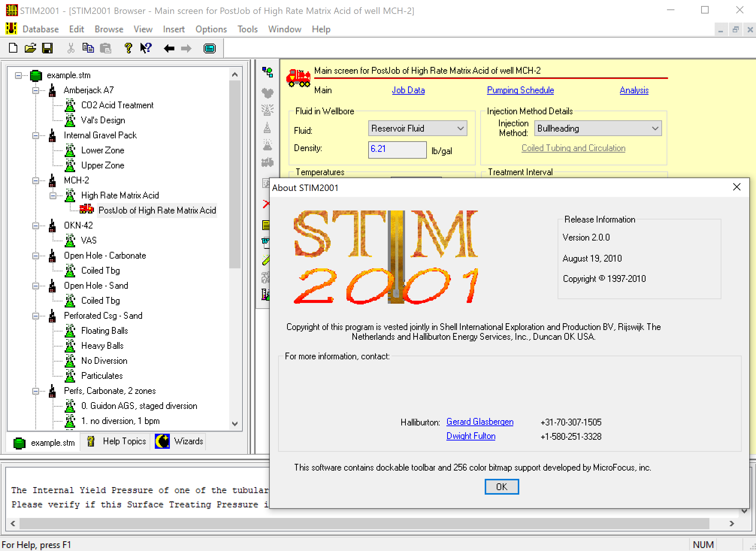This screenshot has width=756, height=551.
Task: Click OK in the About STIM2001 dialog
Action: pos(502,486)
